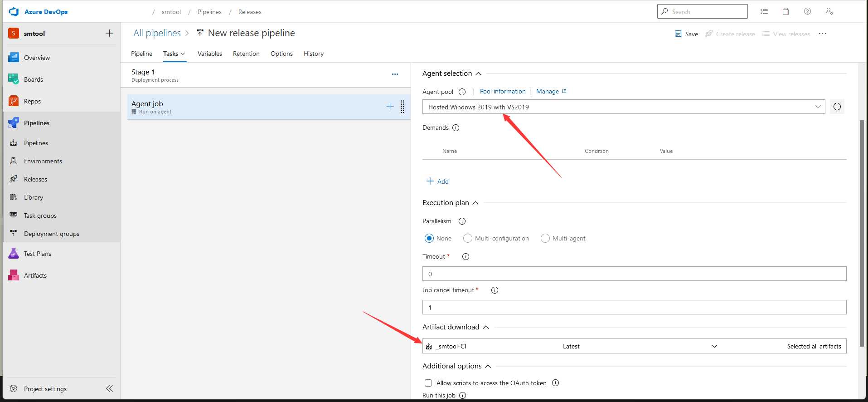The image size is (868, 402).
Task: Open the Marketplace shopping bag icon
Action: point(786,12)
